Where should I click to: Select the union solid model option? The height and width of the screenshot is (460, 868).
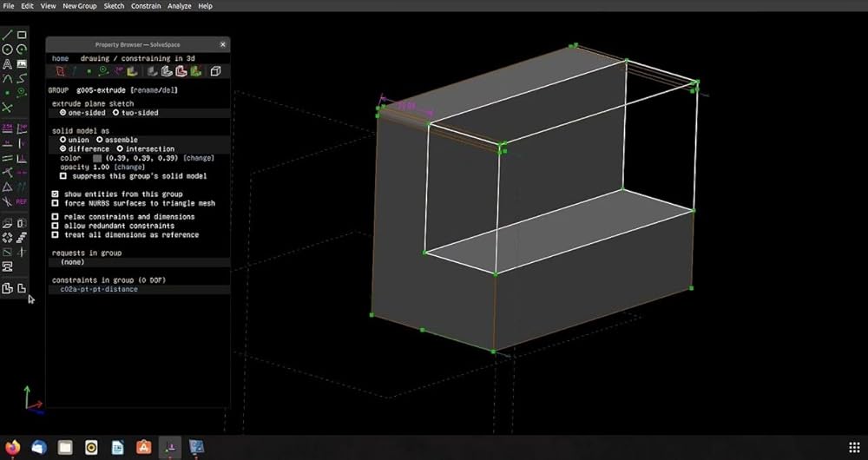point(74,140)
